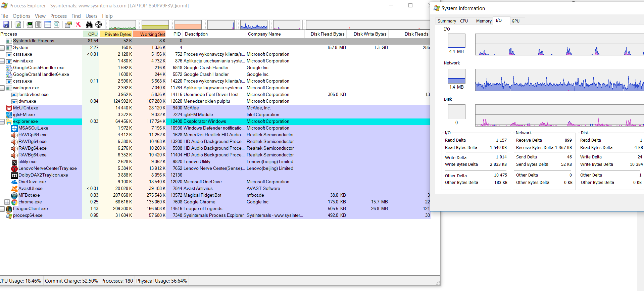This screenshot has width=644, height=291.
Task: Click the LenovoNerveCenterTray.exe red icon
Action: point(14,168)
